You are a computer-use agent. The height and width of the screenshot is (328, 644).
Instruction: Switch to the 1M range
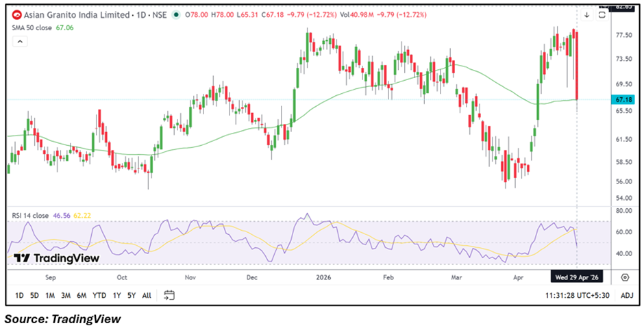pos(50,296)
